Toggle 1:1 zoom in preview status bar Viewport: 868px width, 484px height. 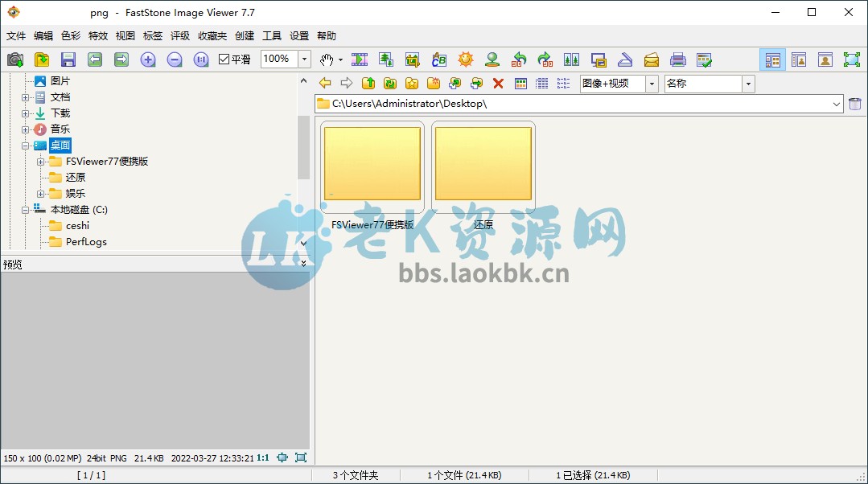[263, 457]
